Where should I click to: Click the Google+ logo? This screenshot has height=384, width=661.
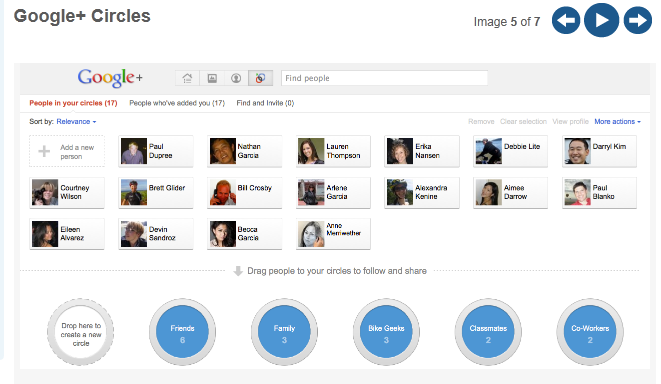click(110, 78)
